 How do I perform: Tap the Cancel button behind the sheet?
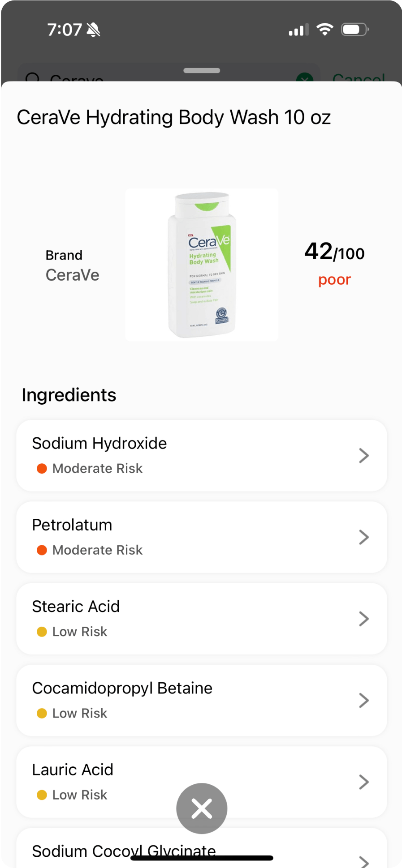(359, 77)
